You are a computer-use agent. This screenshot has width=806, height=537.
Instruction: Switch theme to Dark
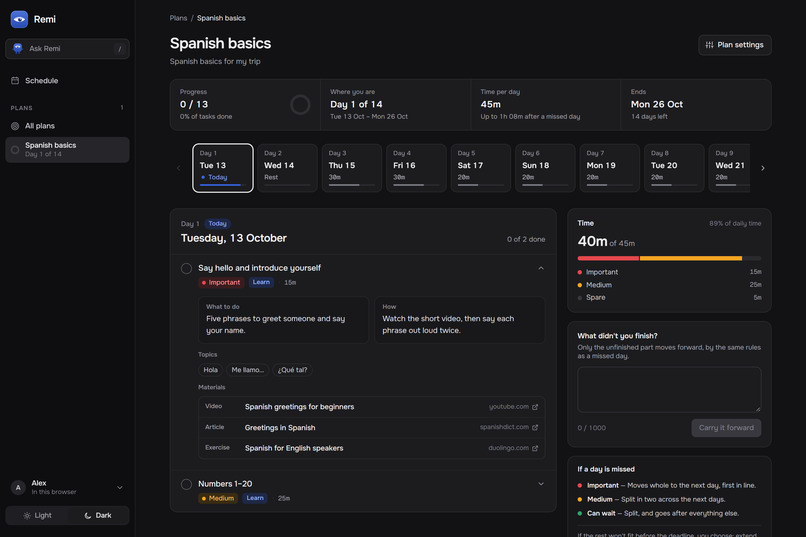98,515
